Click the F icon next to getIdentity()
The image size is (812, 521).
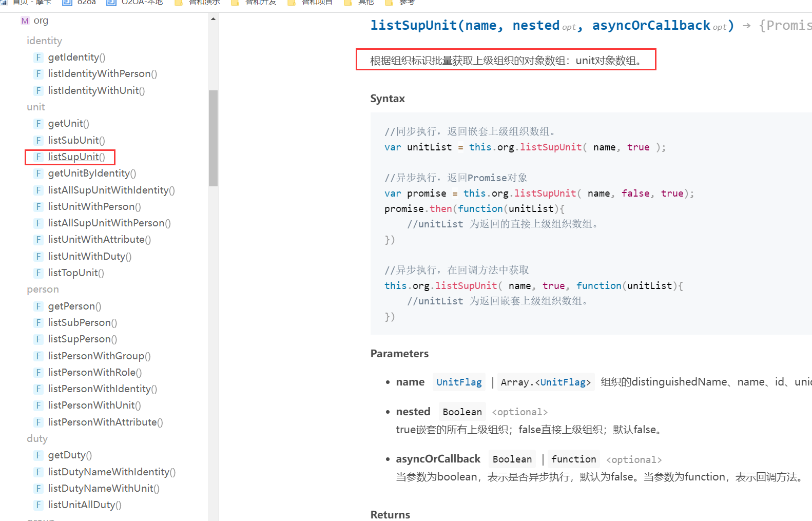38,57
